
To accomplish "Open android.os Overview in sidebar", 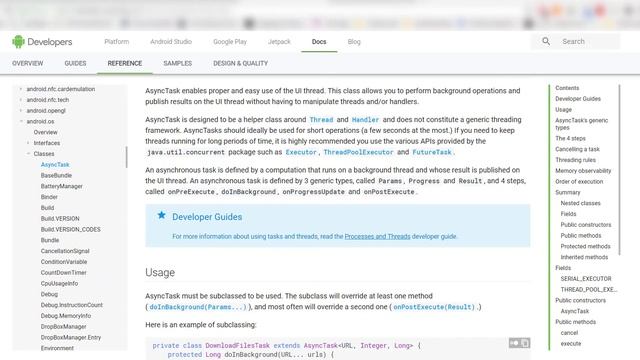I will (46, 132).
